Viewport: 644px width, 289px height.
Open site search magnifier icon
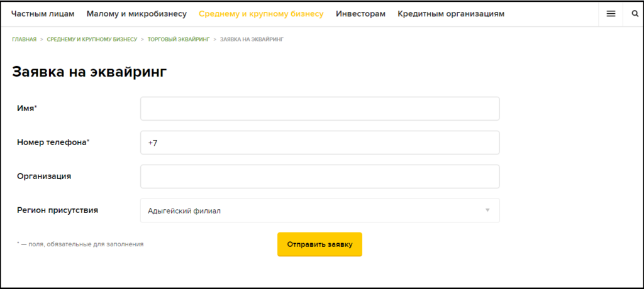click(x=635, y=14)
